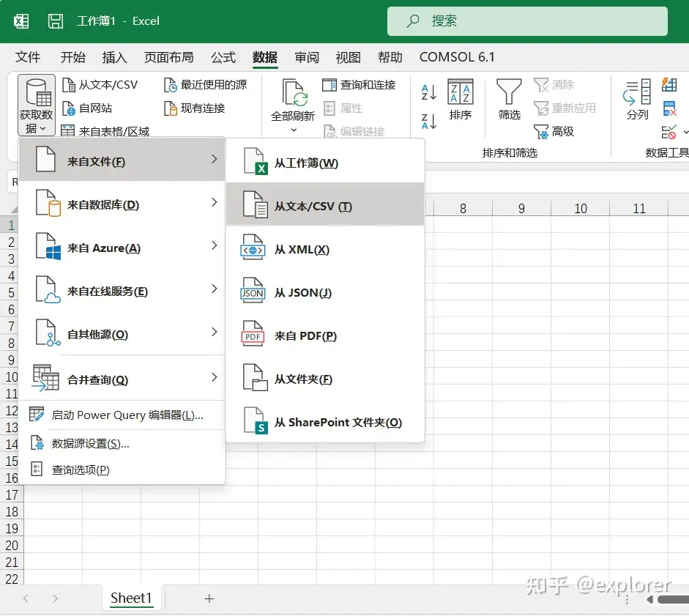Click 来自表格/区域 in the ribbon
Image resolution: width=689 pixels, height=616 pixels.
pyautogui.click(x=105, y=131)
